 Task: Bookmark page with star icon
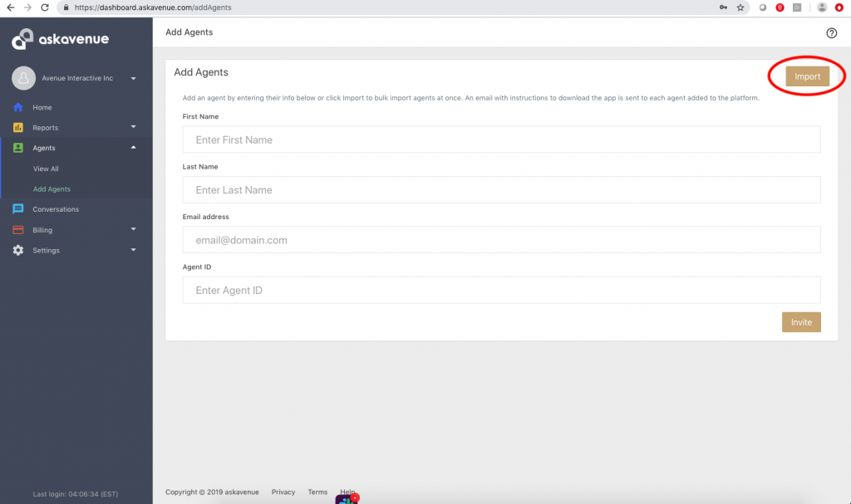pos(740,7)
